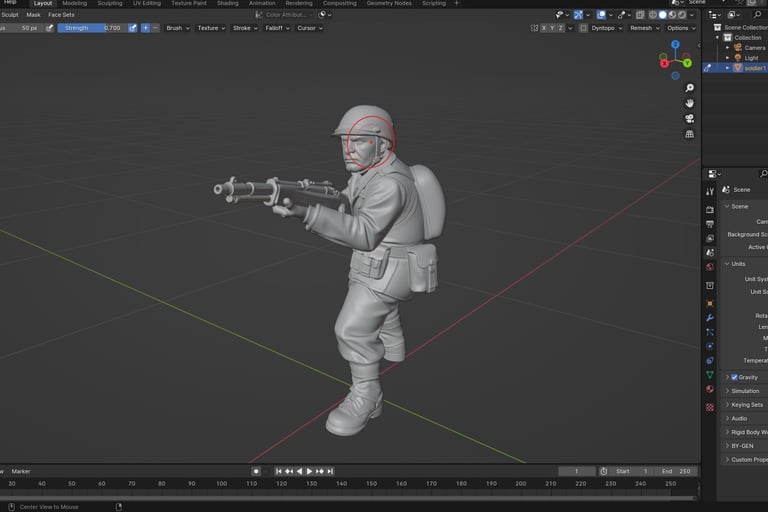768x512 pixels.
Task: Select soldier1 object in outliner
Action: coord(753,68)
